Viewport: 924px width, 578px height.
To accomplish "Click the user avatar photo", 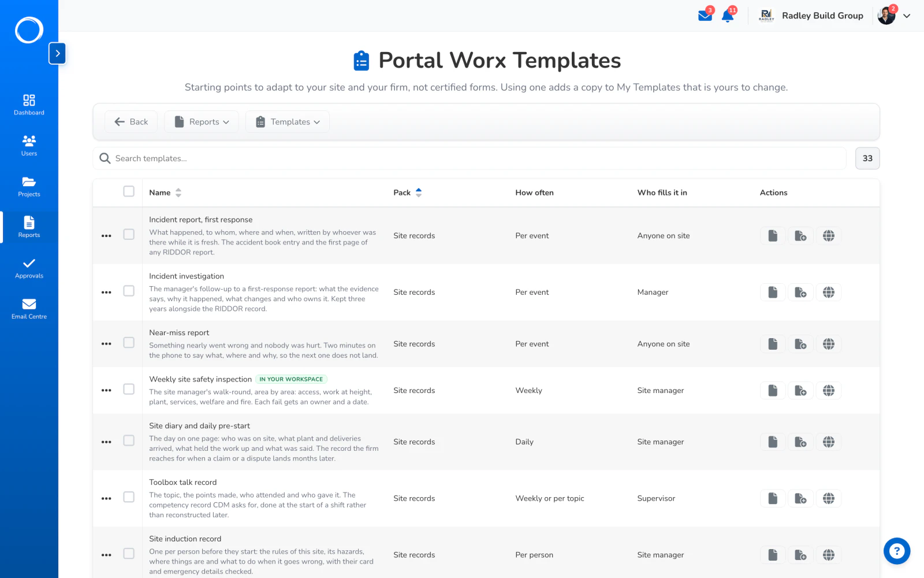I will 886,16.
